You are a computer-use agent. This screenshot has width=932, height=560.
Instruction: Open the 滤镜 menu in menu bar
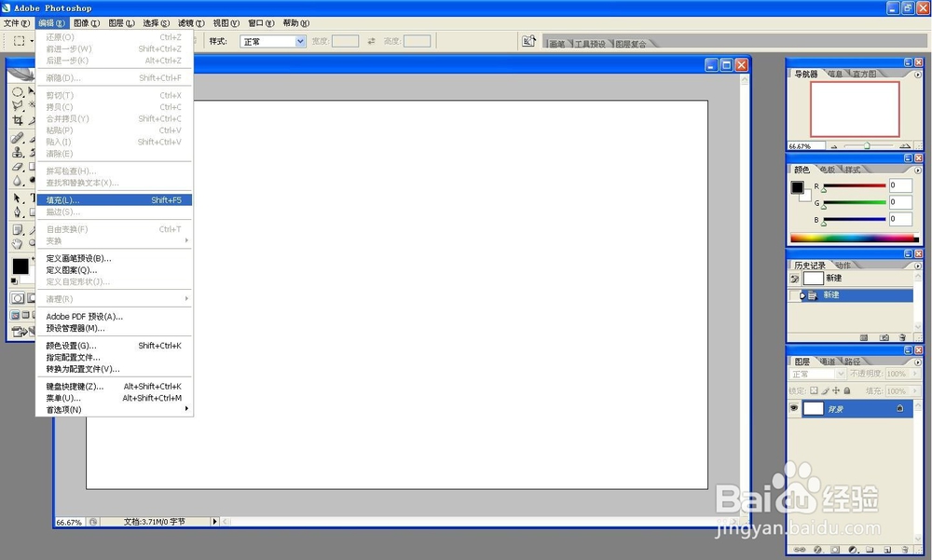pos(191,23)
